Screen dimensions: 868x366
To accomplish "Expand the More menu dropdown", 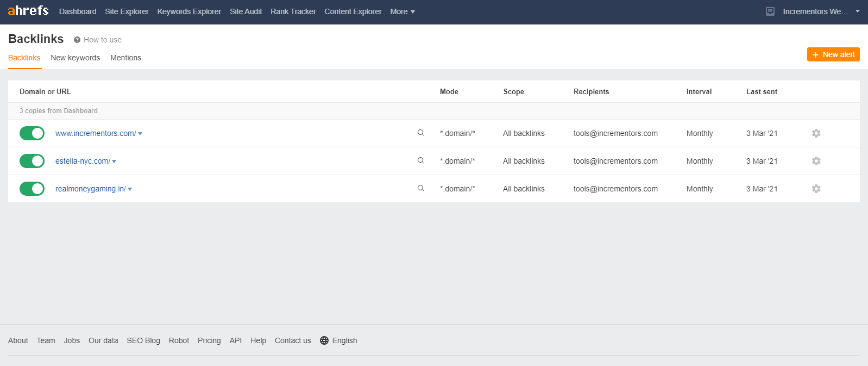I will pos(402,11).
